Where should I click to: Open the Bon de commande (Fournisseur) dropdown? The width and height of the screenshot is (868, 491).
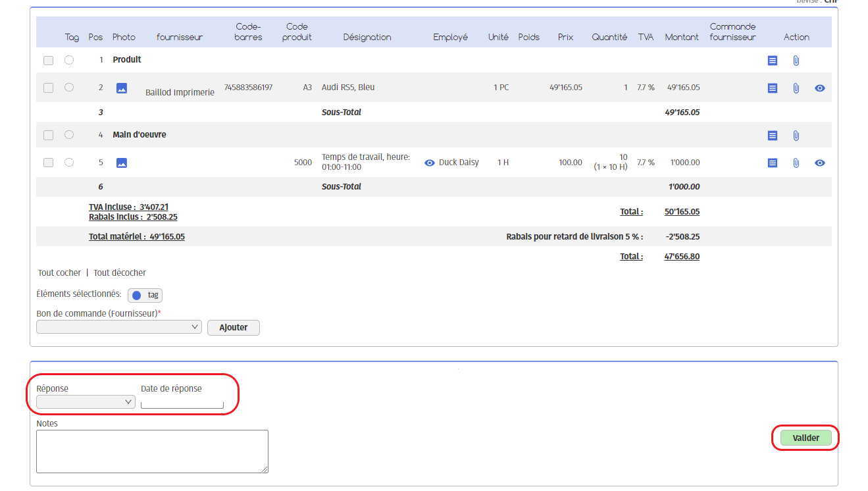[x=119, y=327]
